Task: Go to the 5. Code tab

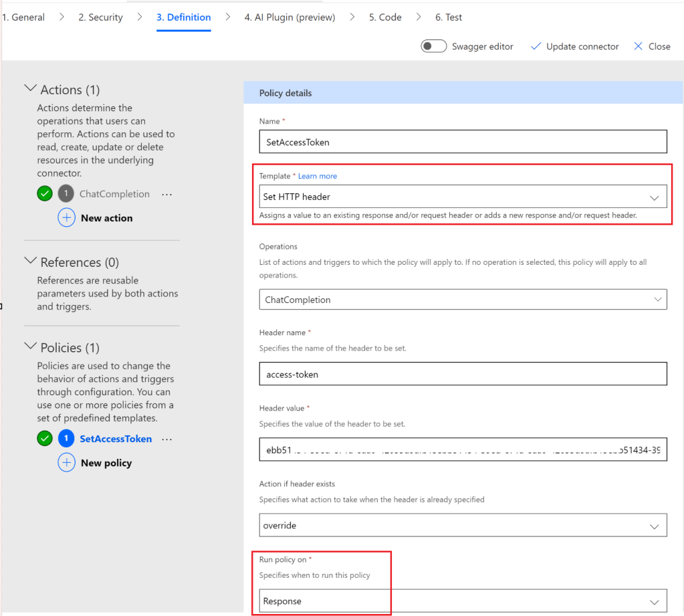Action: [x=385, y=17]
